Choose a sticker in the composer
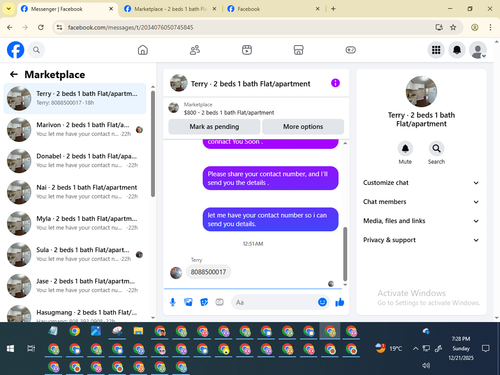 (x=204, y=302)
